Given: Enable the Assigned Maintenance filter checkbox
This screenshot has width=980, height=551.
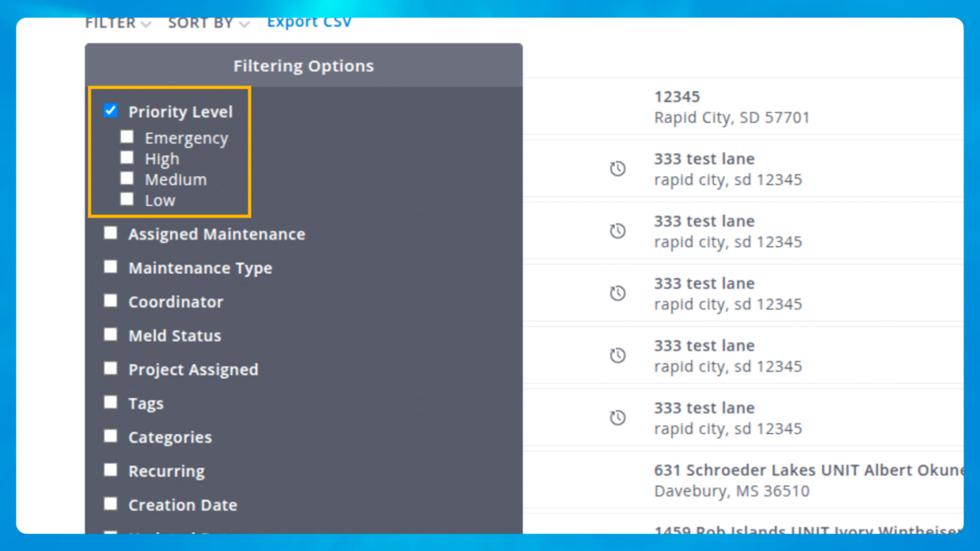Looking at the screenshot, I should pos(111,233).
